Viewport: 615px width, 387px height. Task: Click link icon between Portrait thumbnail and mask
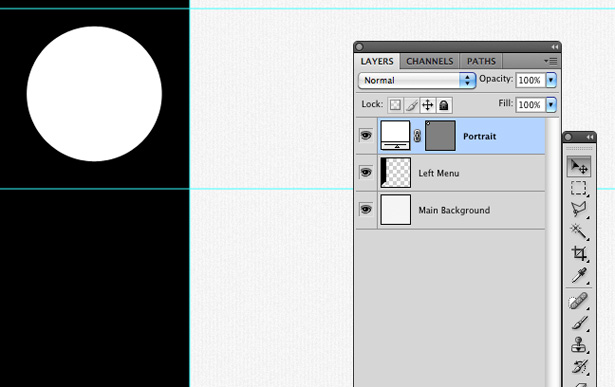(417, 136)
